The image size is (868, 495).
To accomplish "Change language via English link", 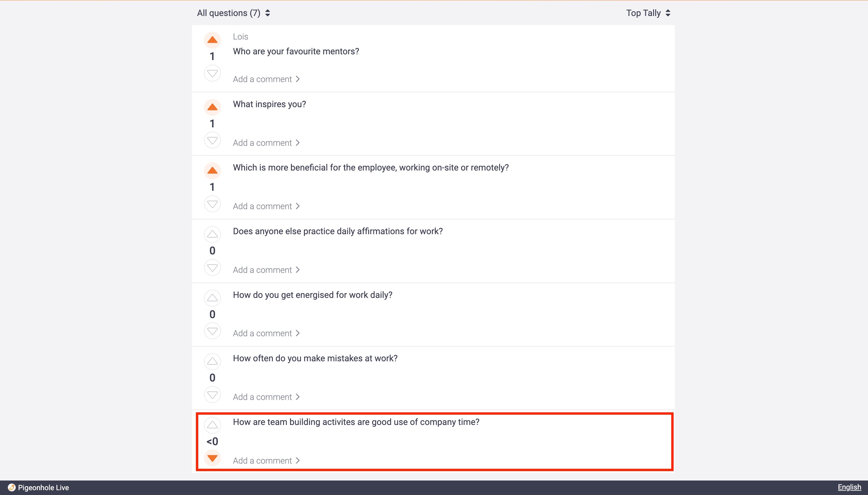I will tap(849, 487).
